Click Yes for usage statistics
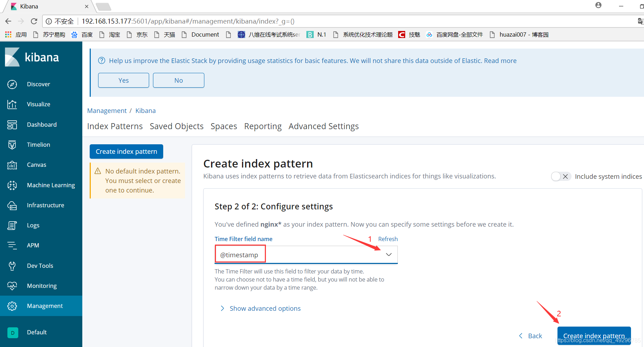 123,80
